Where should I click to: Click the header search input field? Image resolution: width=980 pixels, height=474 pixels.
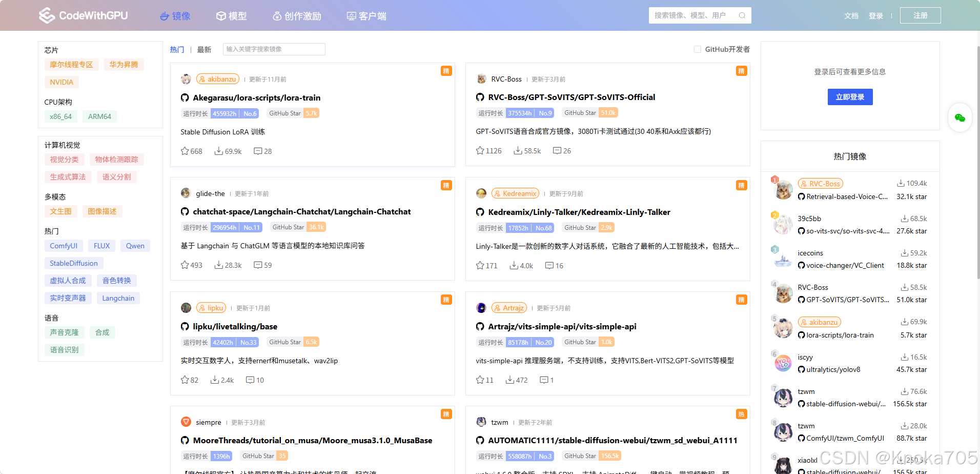click(700, 15)
